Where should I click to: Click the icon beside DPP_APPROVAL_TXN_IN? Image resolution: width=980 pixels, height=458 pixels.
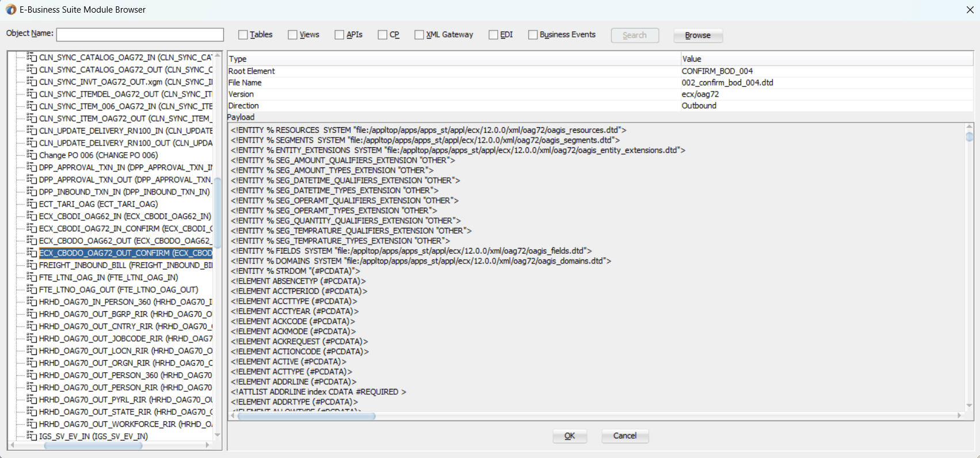coord(32,167)
